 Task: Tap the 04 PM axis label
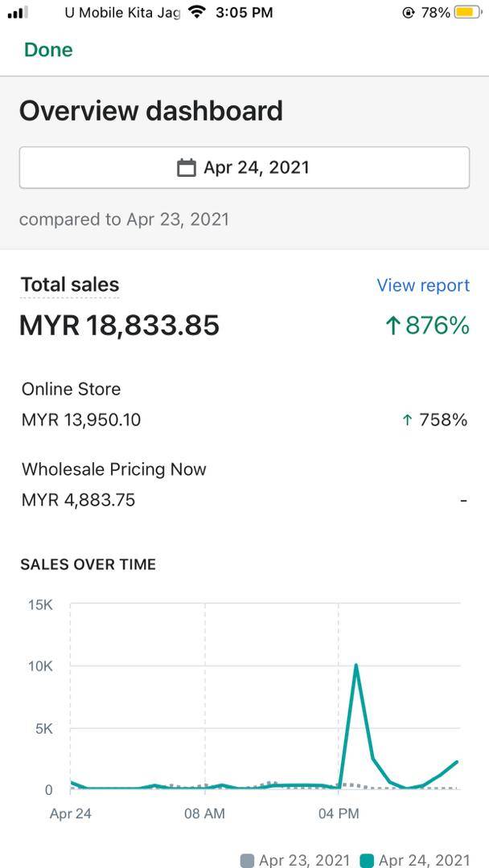338,813
